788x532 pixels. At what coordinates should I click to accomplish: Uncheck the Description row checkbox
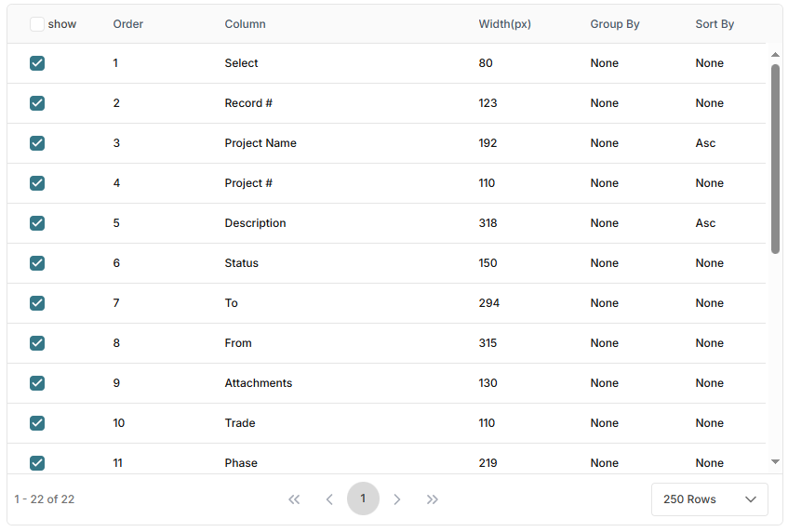pos(37,223)
